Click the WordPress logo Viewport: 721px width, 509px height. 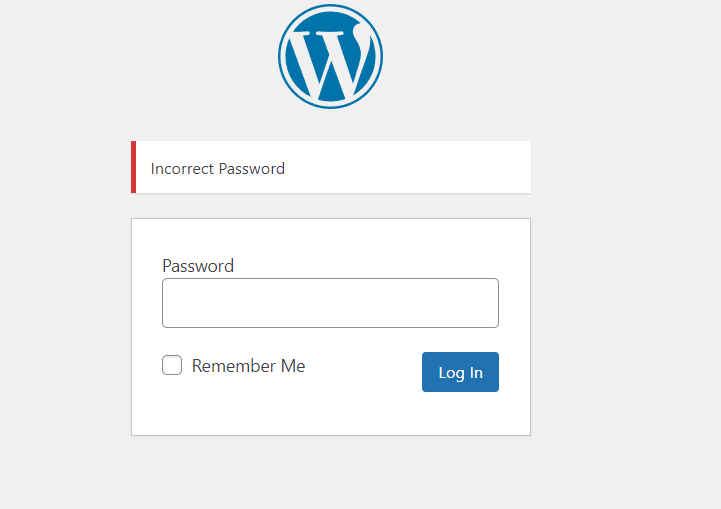tap(330, 56)
